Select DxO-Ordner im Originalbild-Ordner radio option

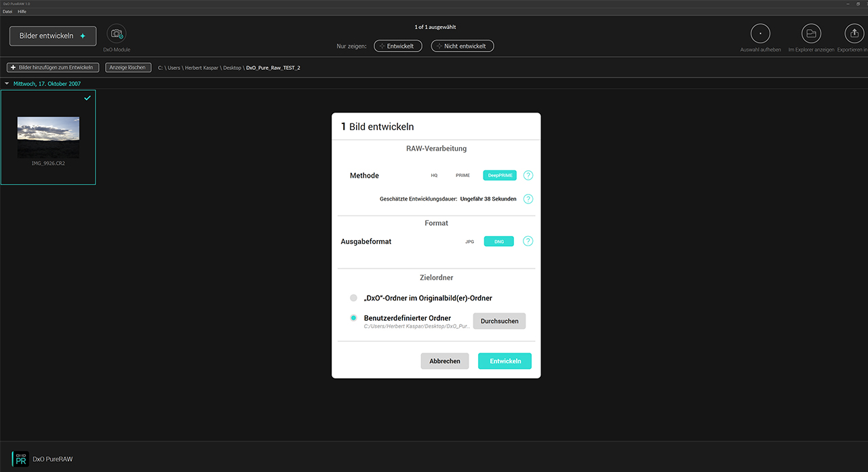pyautogui.click(x=353, y=298)
